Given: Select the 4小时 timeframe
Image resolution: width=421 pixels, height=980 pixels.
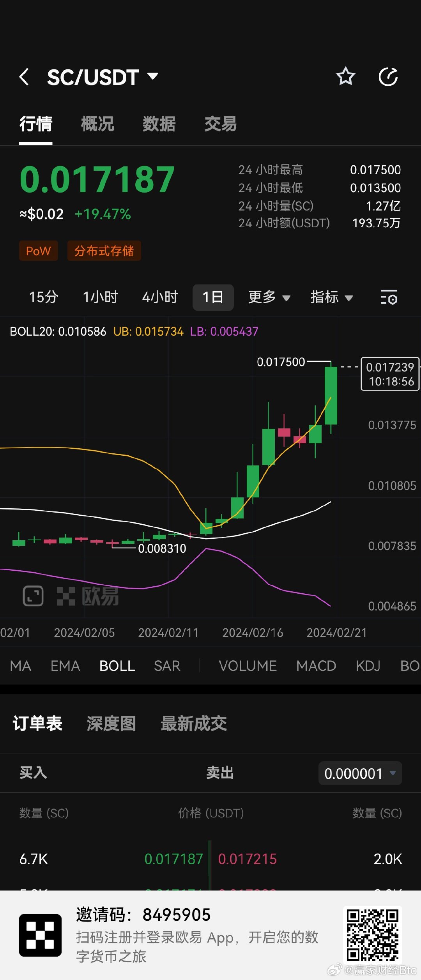Looking at the screenshot, I should coord(160,297).
